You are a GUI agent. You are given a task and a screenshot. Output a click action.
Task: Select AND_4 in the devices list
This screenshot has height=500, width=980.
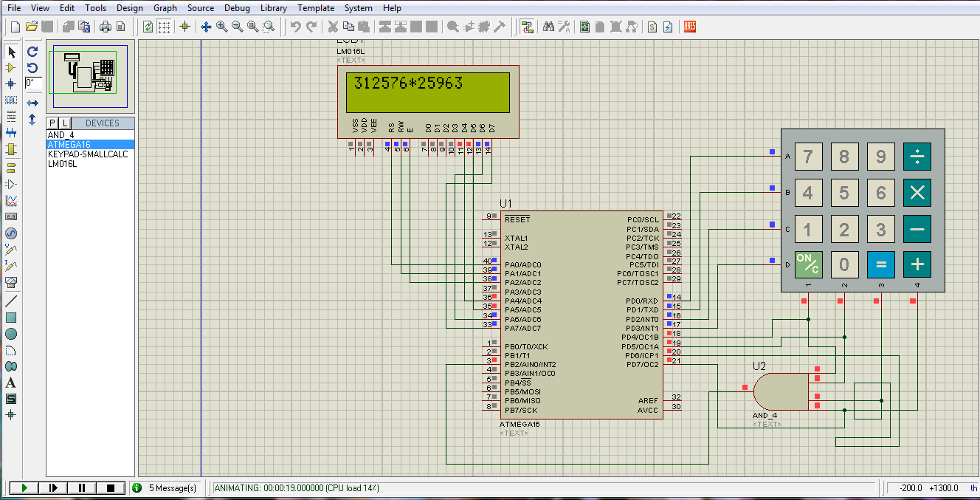pos(90,135)
